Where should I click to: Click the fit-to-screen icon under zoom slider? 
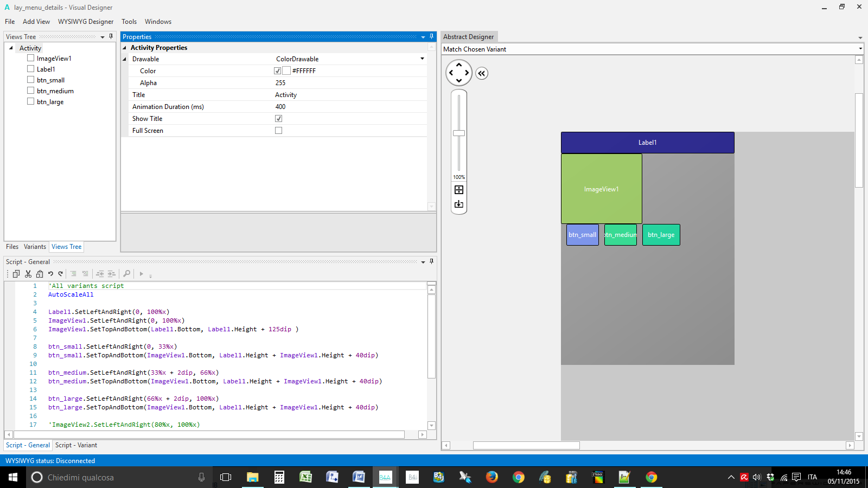point(459,190)
